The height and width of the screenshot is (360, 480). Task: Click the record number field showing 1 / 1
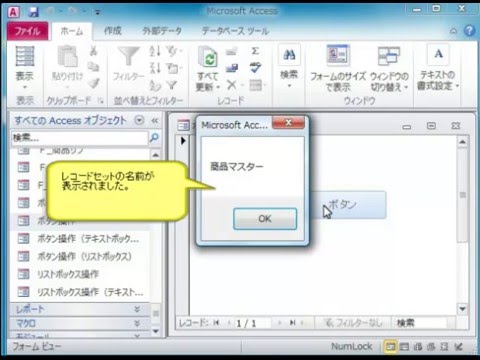point(252,323)
